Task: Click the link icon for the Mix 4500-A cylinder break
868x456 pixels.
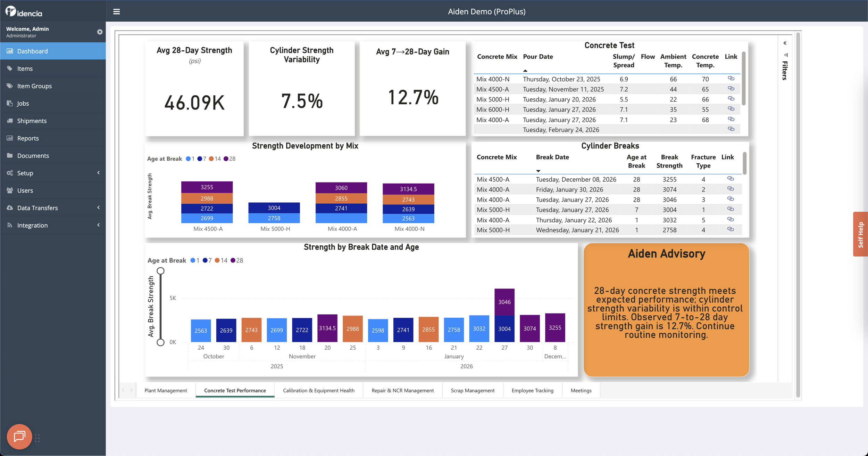Action: click(x=731, y=179)
